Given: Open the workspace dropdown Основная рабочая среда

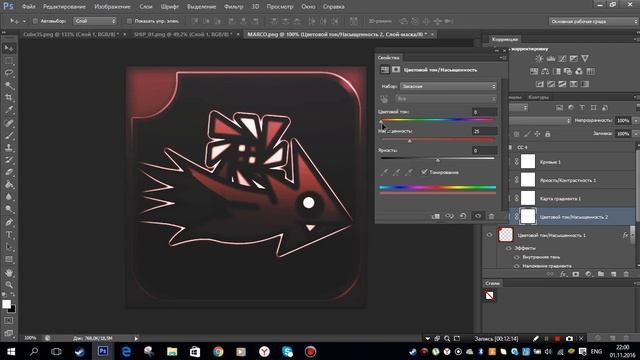Looking at the screenshot, I should pyautogui.click(x=594, y=21).
